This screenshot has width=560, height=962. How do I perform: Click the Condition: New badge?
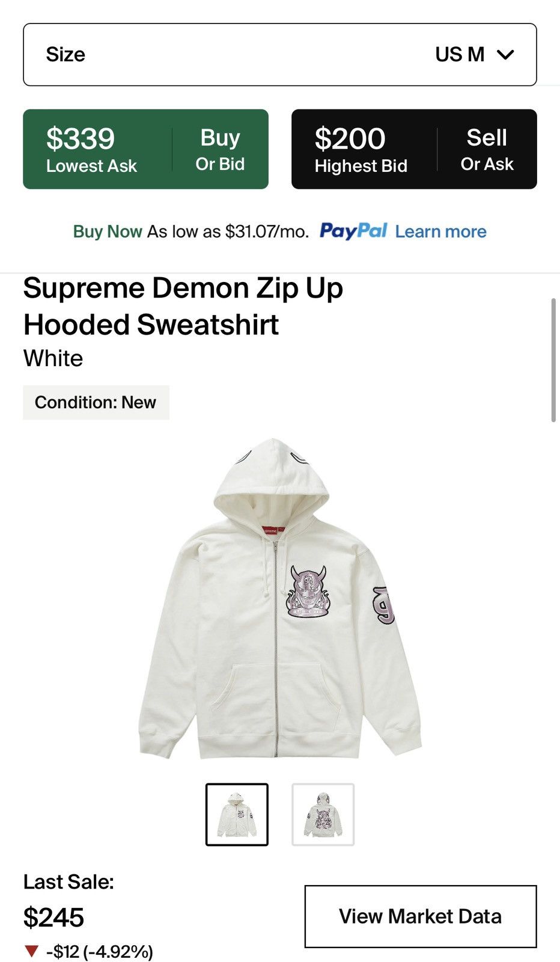[96, 402]
